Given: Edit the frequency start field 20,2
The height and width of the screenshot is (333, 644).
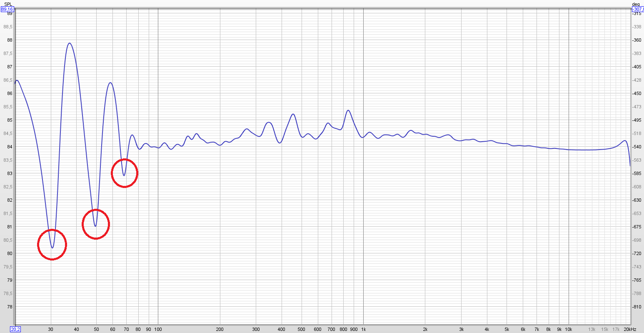Looking at the screenshot, I should tap(15, 329).
